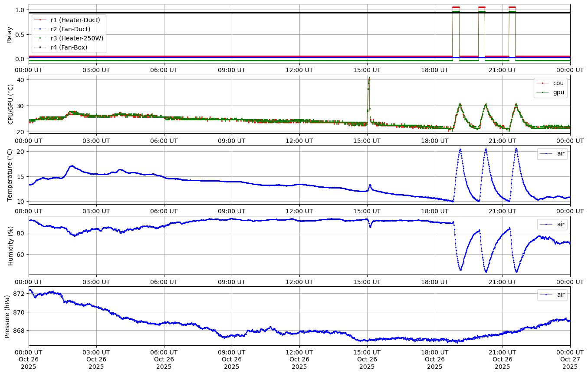Click the 12:00 UT tick under the Pressure plot

pos(299,351)
